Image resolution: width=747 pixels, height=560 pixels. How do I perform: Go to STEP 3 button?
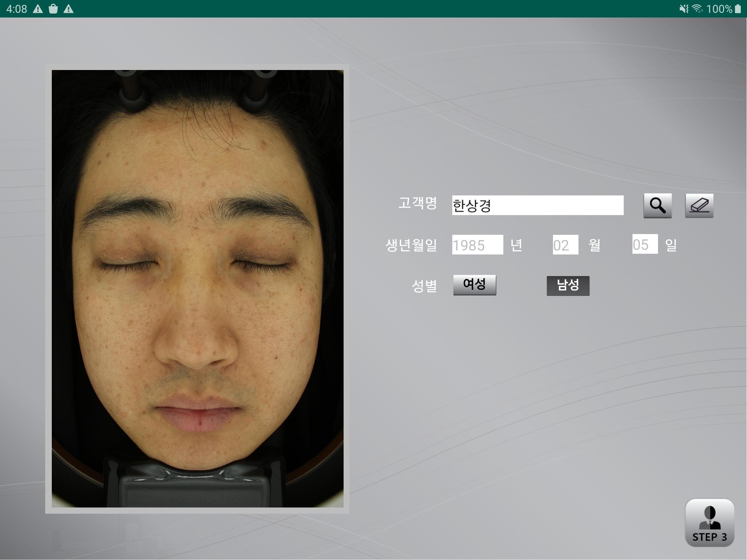[709, 522]
